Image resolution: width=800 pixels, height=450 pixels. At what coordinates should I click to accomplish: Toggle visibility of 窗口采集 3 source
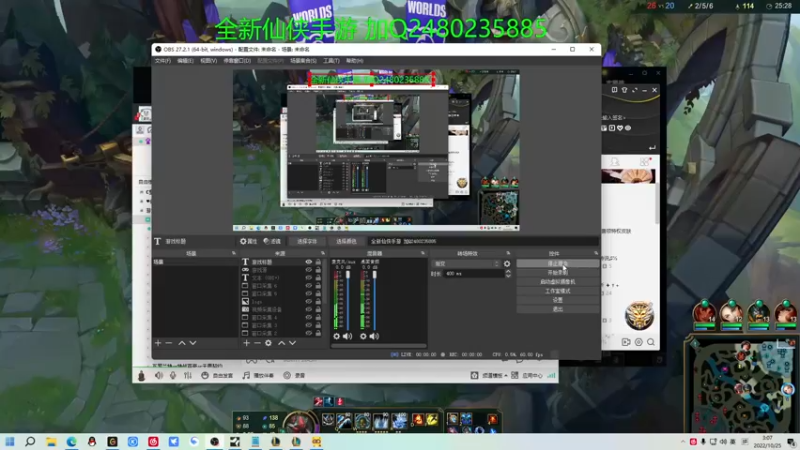click(x=309, y=325)
